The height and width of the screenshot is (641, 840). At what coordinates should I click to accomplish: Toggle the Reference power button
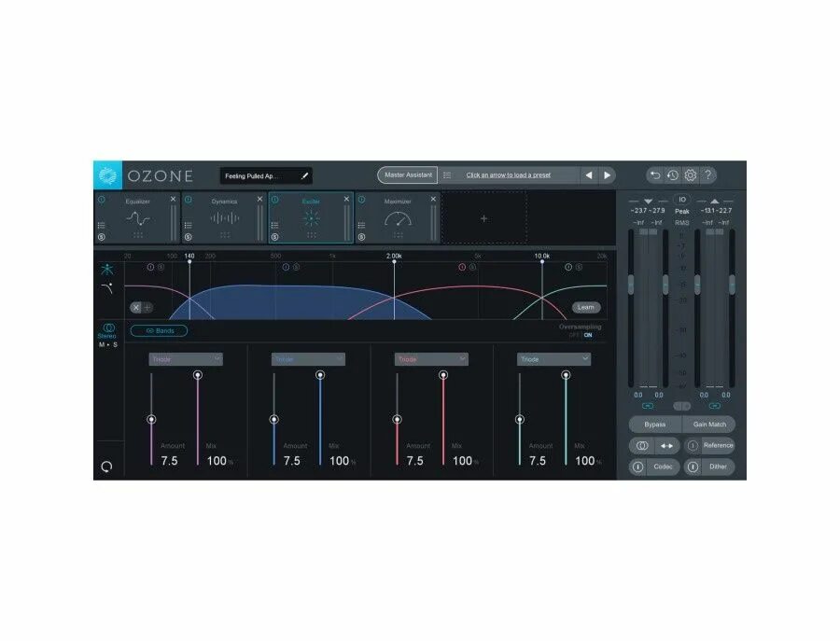point(693,446)
